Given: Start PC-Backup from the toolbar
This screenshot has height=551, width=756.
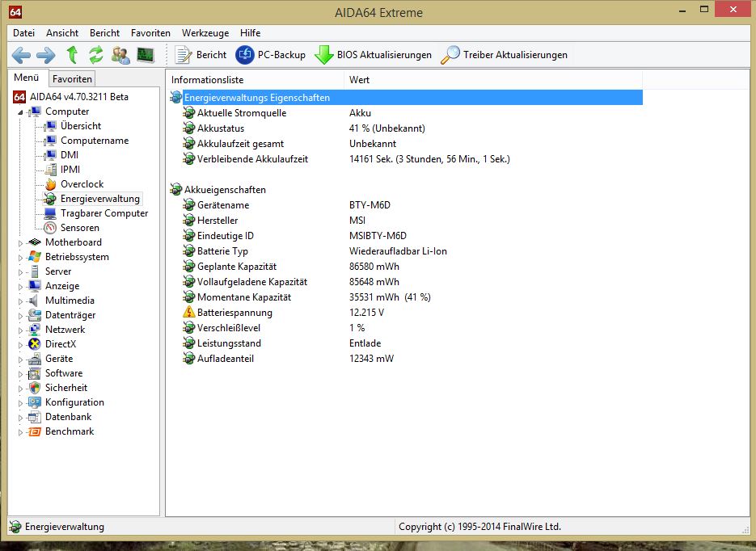Looking at the screenshot, I should (x=271, y=55).
